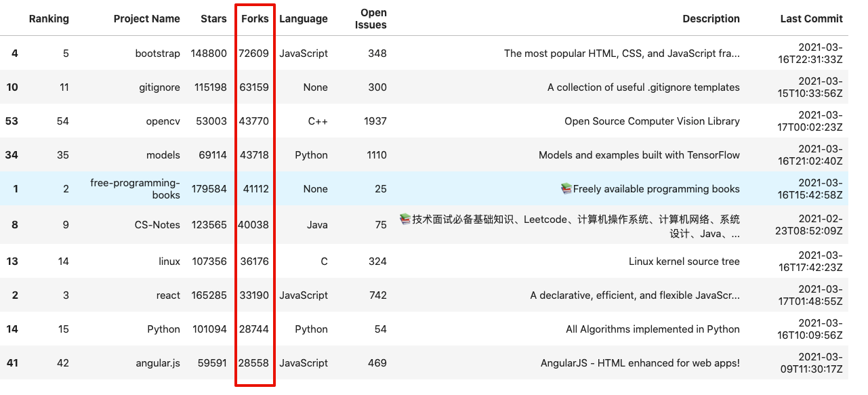Select the Python project name cell
The width and height of the screenshot is (868, 395).
pos(164,329)
